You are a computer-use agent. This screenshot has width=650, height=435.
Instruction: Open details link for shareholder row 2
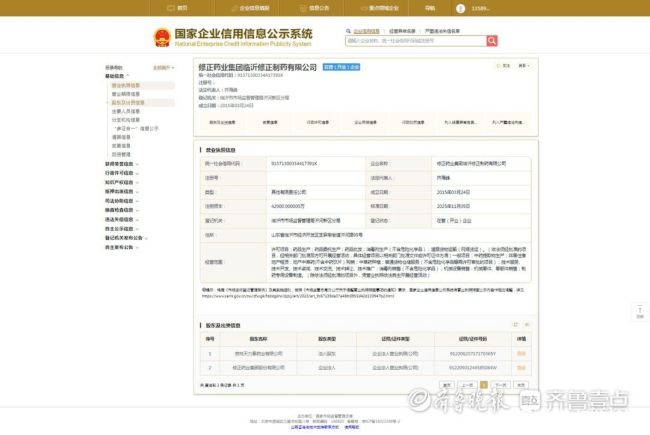(521, 368)
